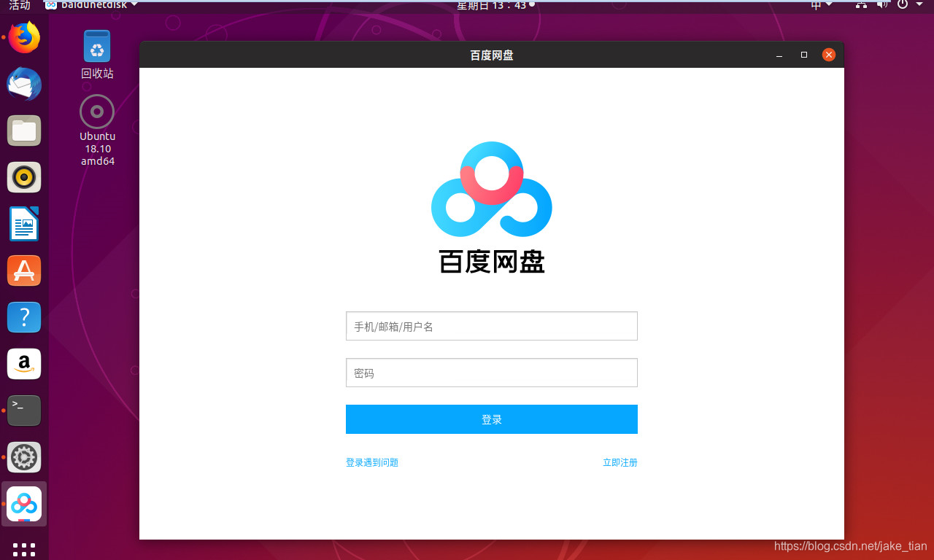Show all applications grid
The height and width of the screenshot is (560, 934).
pos(24,549)
